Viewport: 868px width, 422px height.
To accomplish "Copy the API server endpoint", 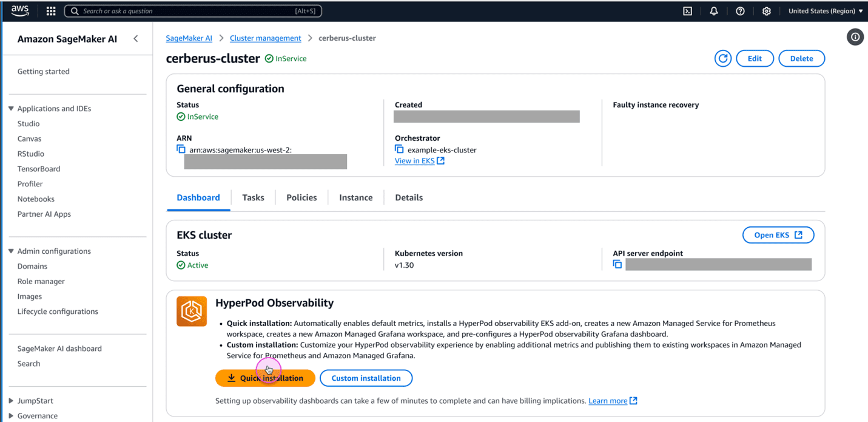I will [617, 264].
